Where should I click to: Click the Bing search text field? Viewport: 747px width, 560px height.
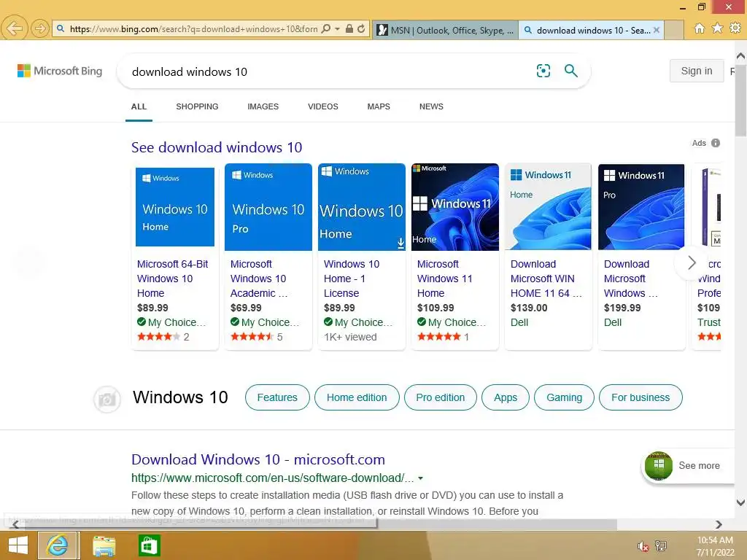tap(329, 71)
